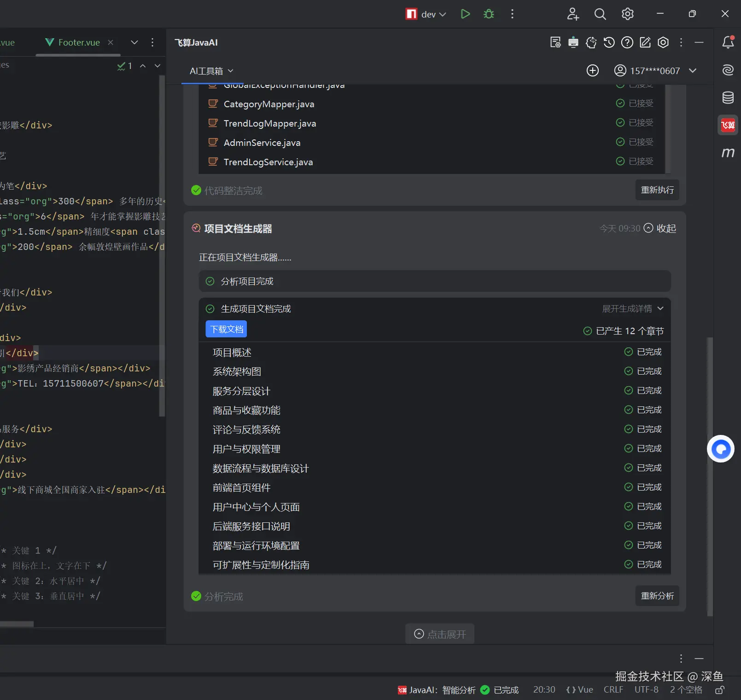The width and height of the screenshot is (741, 700).
Task: Click the editor horizontal scrollbar thumb
Action: (x=17, y=624)
